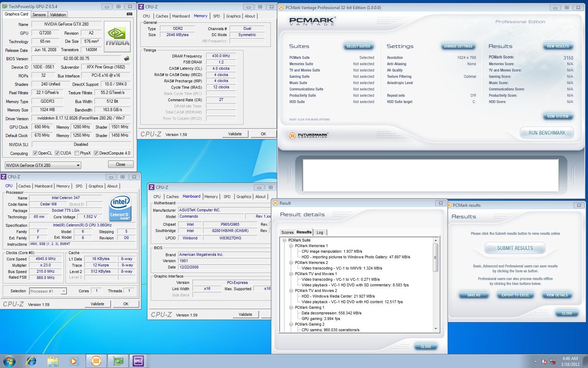Screen dimensions: 588x368
Task: Click Close button in GPU-Z
Action: [x=120, y=164]
